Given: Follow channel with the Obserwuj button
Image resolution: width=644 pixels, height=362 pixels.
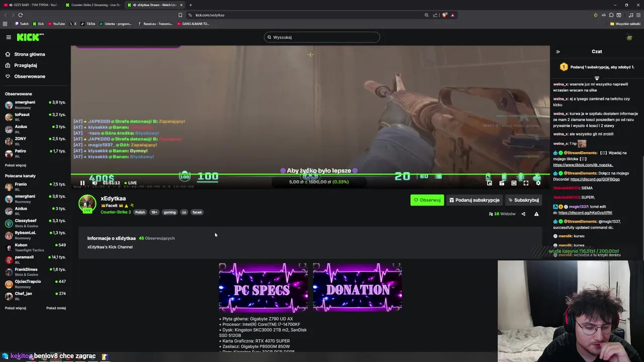Looking at the screenshot, I should (427, 200).
